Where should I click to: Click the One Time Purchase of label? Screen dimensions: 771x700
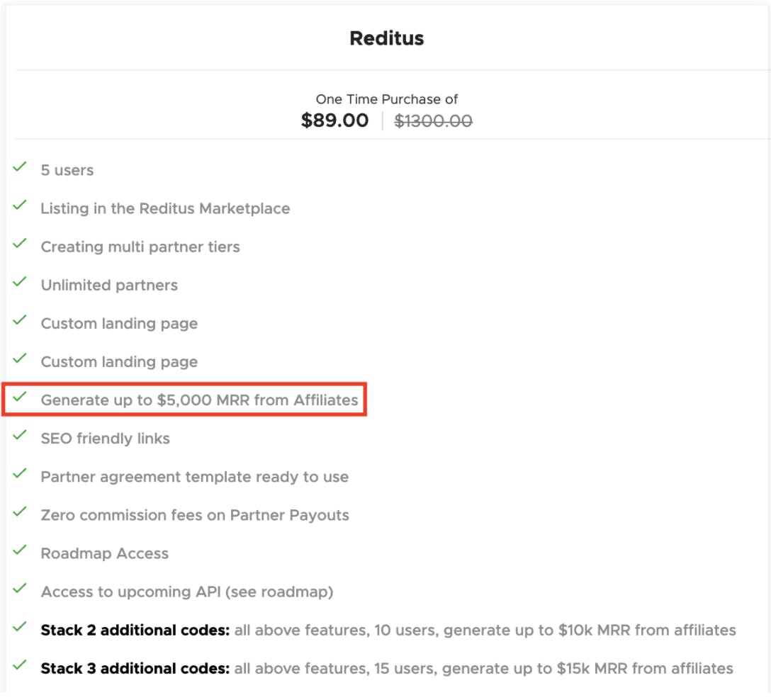point(386,99)
